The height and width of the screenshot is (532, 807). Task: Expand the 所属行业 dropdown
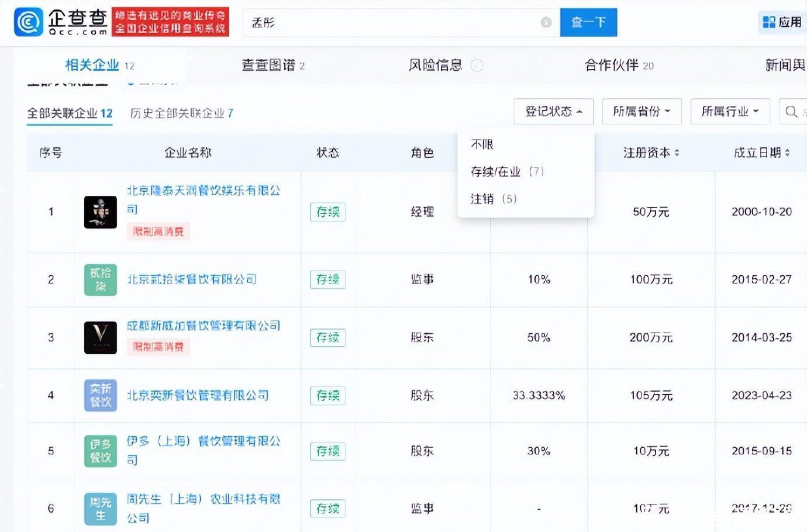(730, 111)
